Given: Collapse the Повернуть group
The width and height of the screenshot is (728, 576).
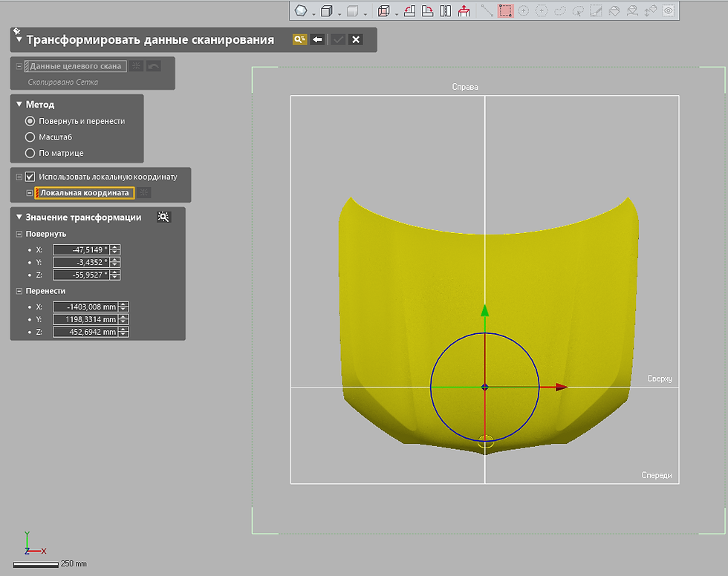Looking at the screenshot, I should pyautogui.click(x=19, y=235).
